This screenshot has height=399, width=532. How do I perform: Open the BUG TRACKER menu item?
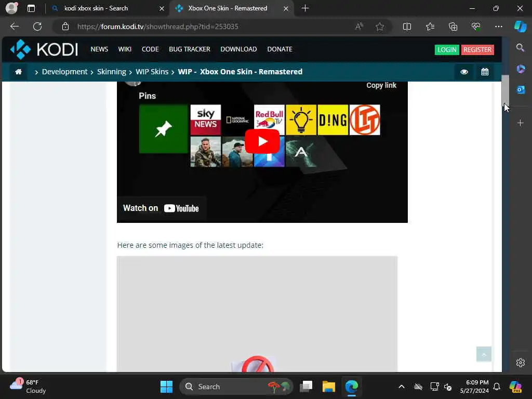tap(189, 49)
